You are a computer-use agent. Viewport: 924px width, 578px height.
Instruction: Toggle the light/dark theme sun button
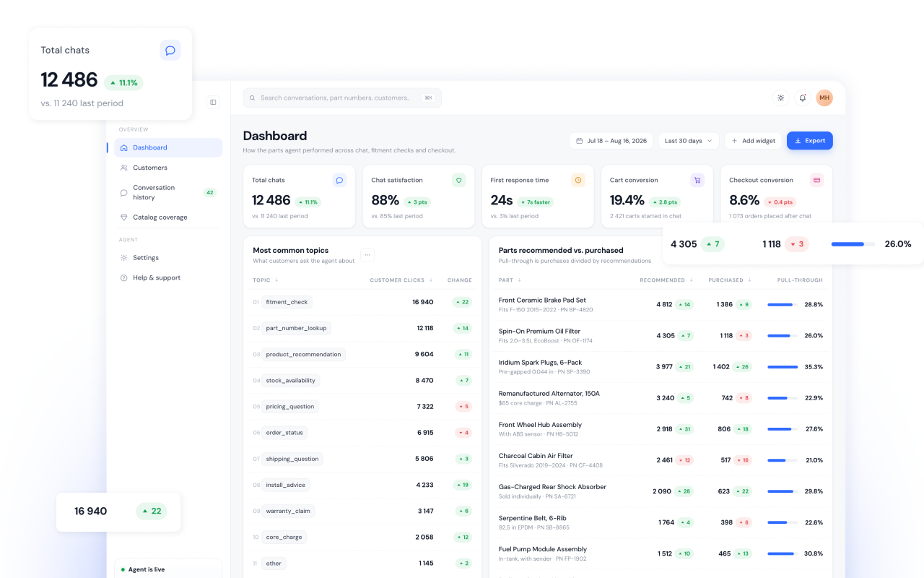(x=780, y=98)
